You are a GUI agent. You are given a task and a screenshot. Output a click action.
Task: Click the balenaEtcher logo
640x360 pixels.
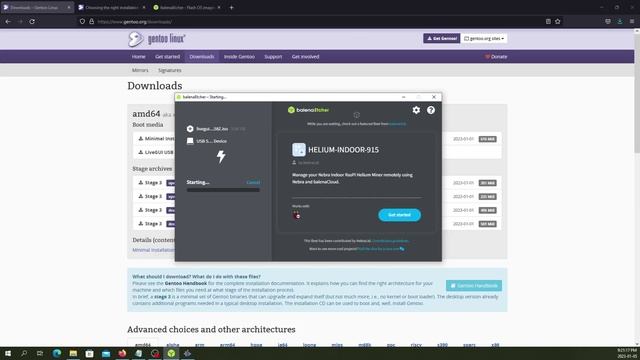pos(309,110)
